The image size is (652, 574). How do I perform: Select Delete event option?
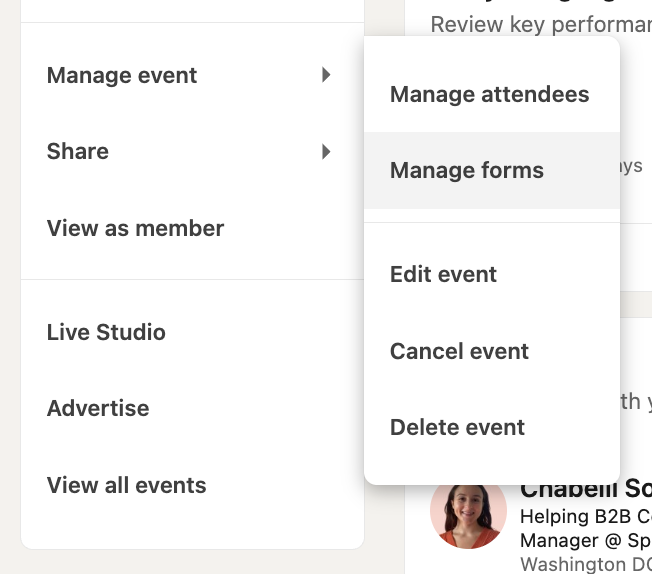tap(492, 427)
